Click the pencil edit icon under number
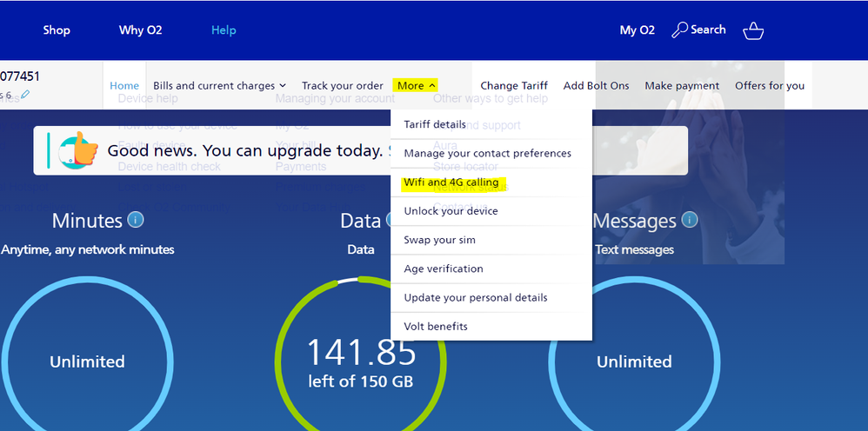 (25, 95)
